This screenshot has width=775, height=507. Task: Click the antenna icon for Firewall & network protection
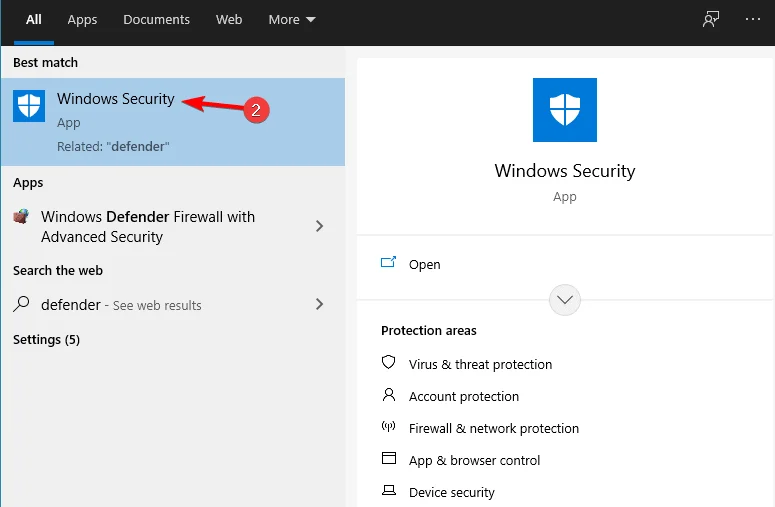click(388, 426)
